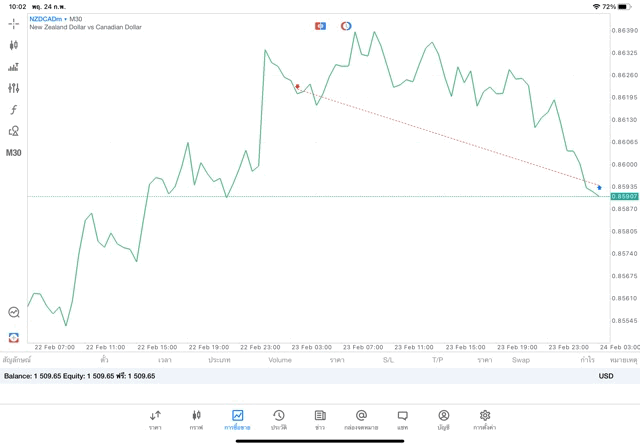Viewport: 640px width, 447px height.
Task: Activate the crosshair tool in left toolbar
Action: (13, 23)
